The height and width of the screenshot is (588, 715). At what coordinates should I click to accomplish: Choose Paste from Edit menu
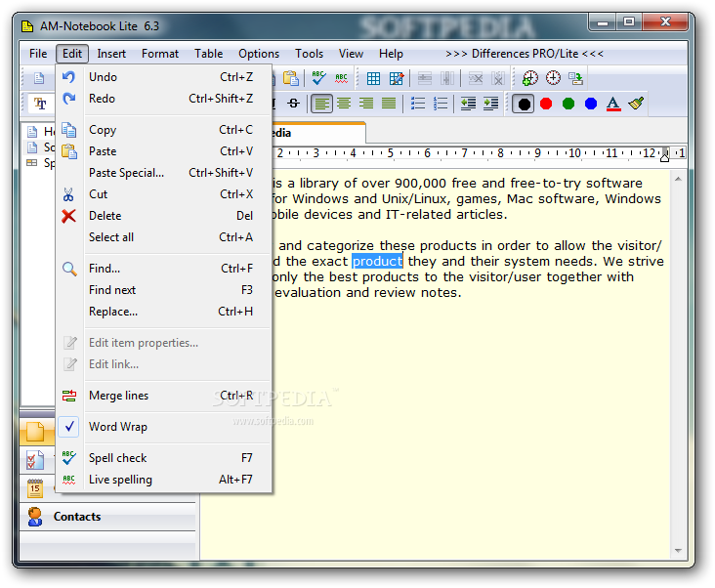[164, 151]
